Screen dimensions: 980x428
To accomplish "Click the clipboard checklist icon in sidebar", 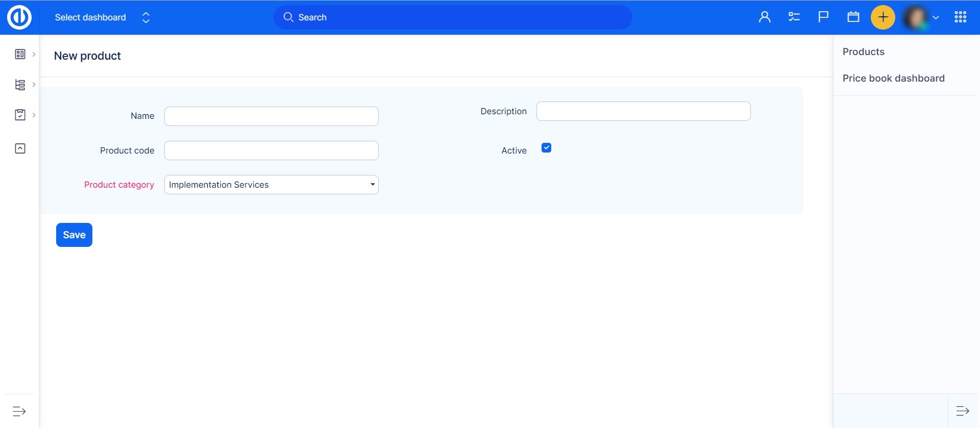I will point(20,115).
